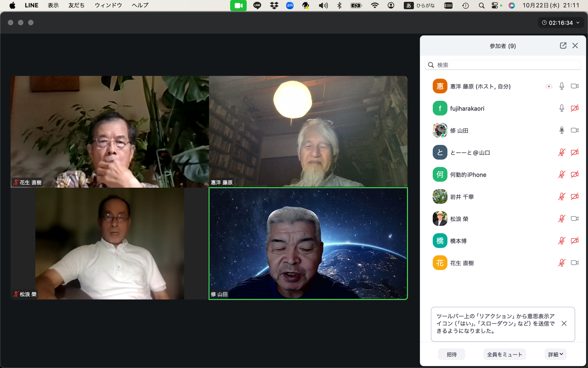Viewport: 588px width, 368px height.
Task: Unmute 花生 直樹 microphone in list
Action: click(x=561, y=263)
